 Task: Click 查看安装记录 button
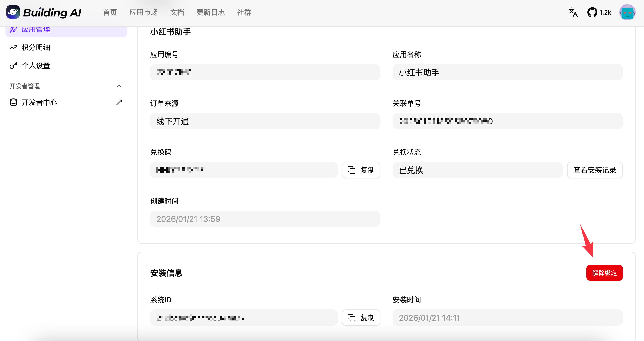[x=595, y=170]
